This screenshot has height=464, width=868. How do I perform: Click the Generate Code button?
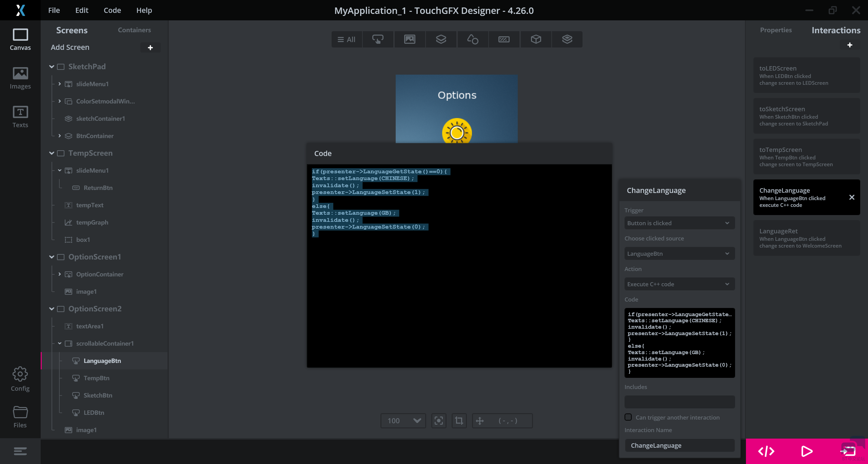766,451
